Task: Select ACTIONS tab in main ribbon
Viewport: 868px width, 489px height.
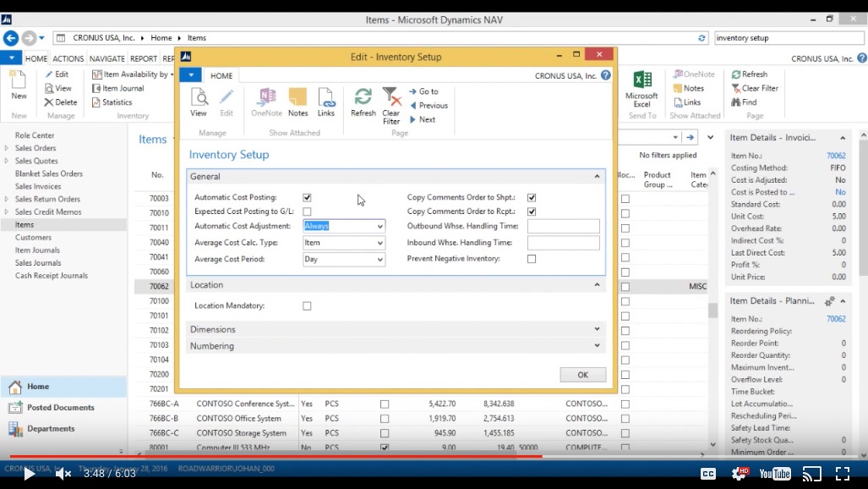Action: click(68, 58)
